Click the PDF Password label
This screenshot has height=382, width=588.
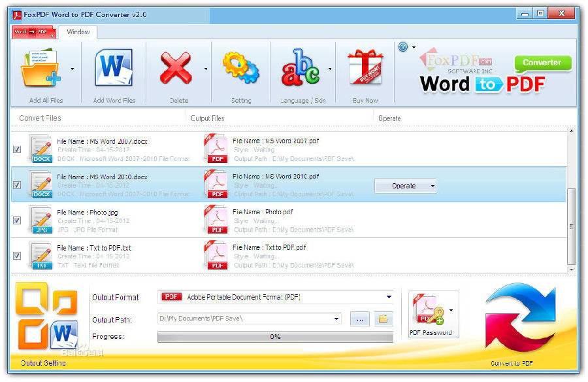click(431, 332)
